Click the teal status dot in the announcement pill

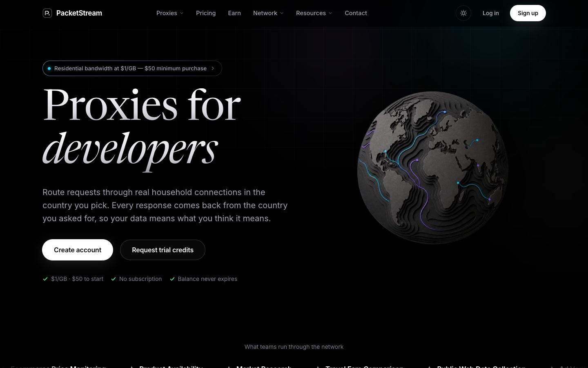tap(49, 68)
